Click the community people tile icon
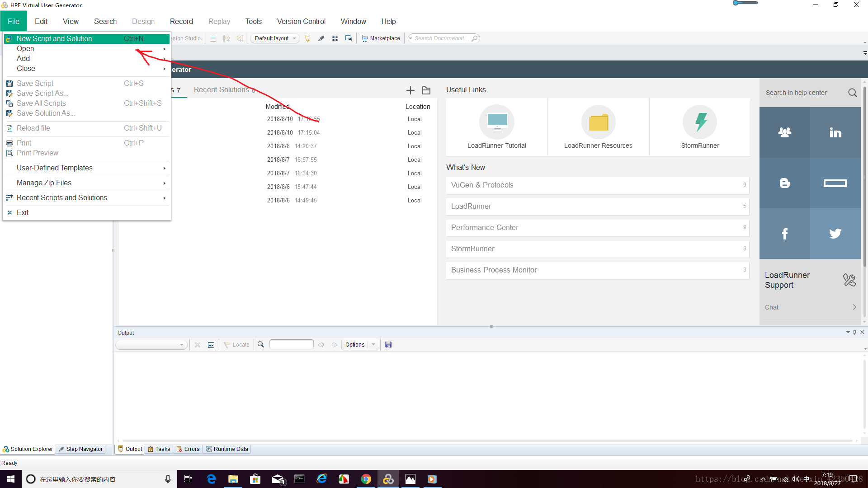 pos(785,132)
